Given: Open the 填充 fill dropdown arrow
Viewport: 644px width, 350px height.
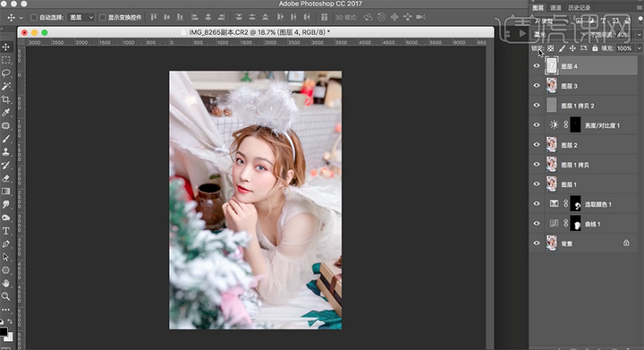Looking at the screenshot, I should pos(639,48).
